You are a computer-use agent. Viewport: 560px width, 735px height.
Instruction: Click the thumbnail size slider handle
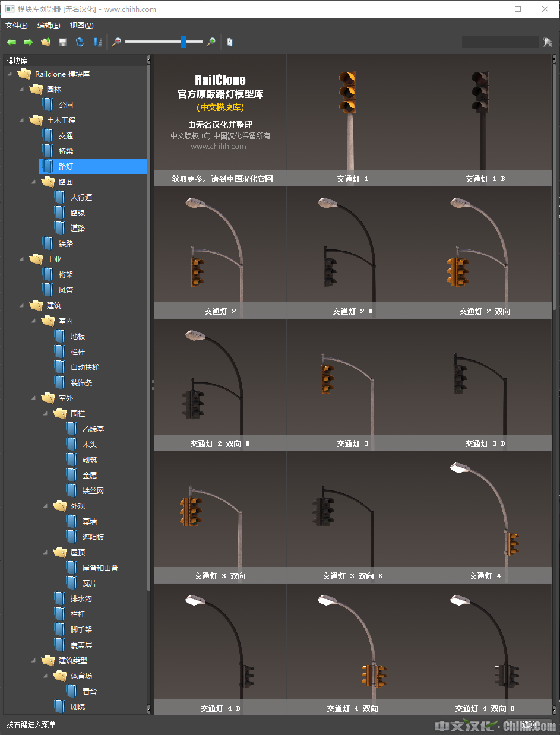pos(183,42)
